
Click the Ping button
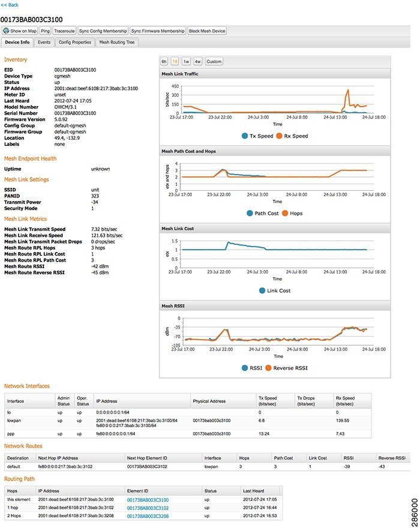tap(45, 31)
